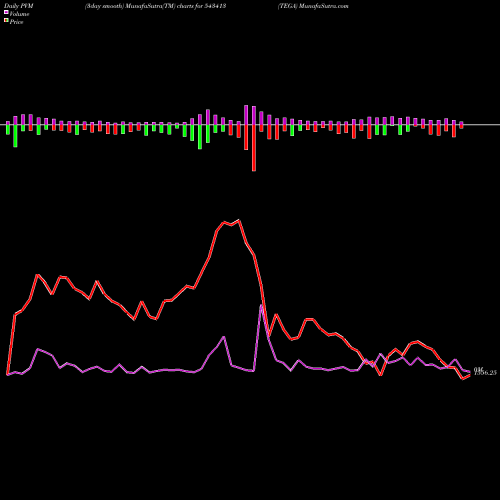The height and width of the screenshot is (500, 500).
Task: Click the red price line peak
Action: coord(239,220)
